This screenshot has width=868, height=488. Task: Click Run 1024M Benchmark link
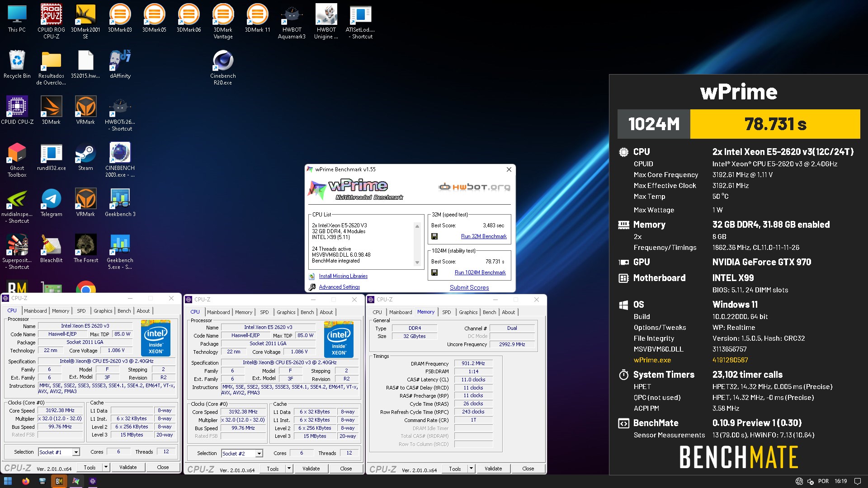click(x=480, y=272)
